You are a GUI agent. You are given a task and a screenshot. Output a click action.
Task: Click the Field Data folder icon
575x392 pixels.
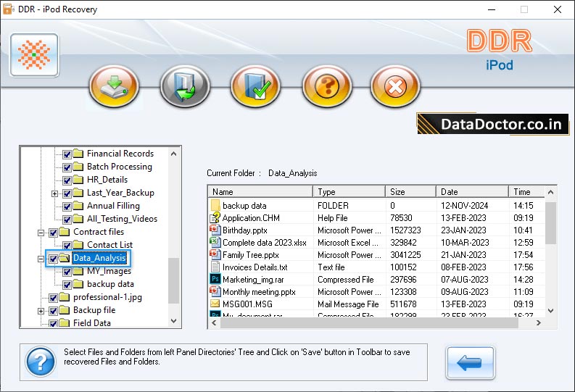[65, 322]
